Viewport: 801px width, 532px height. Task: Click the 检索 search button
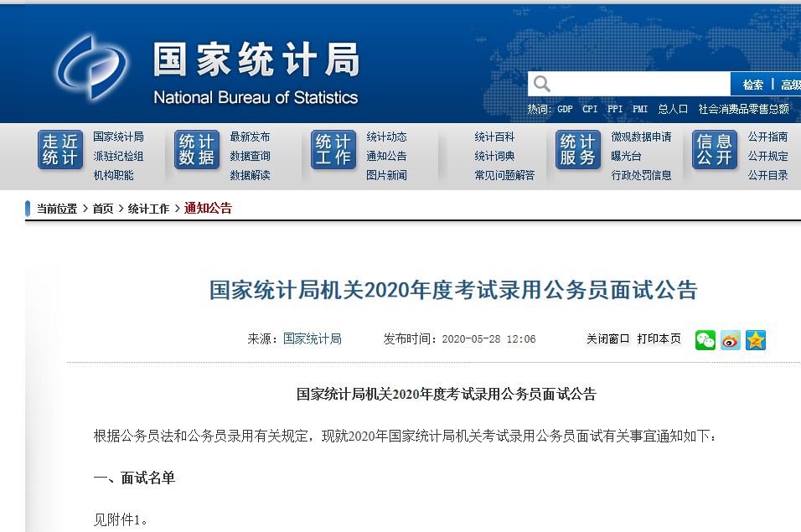(752, 85)
